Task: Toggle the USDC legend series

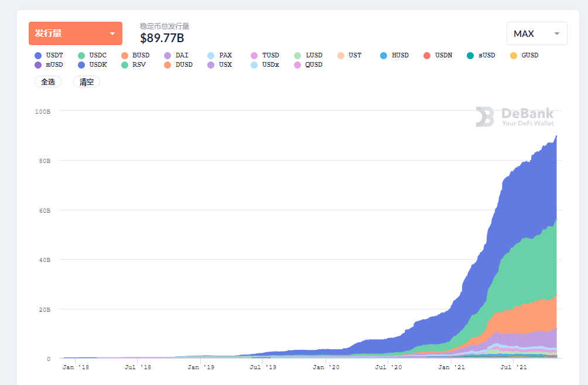Action: pyautogui.click(x=93, y=55)
